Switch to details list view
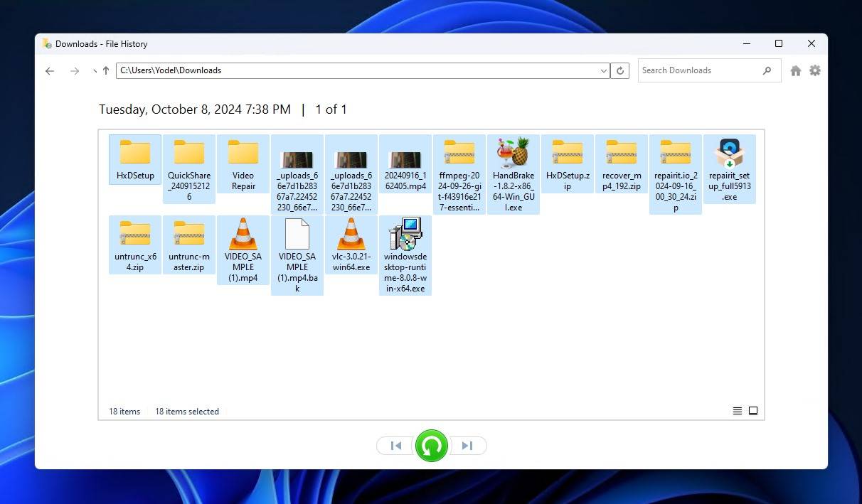 coord(738,411)
